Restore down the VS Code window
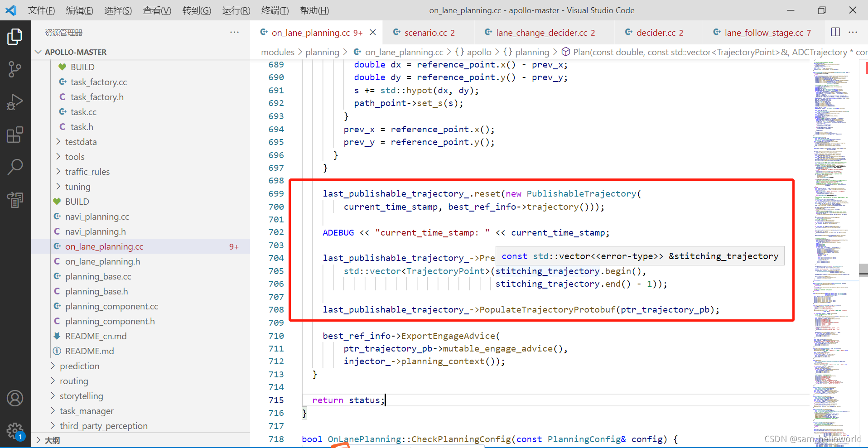Image resolution: width=868 pixels, height=448 pixels. click(821, 10)
